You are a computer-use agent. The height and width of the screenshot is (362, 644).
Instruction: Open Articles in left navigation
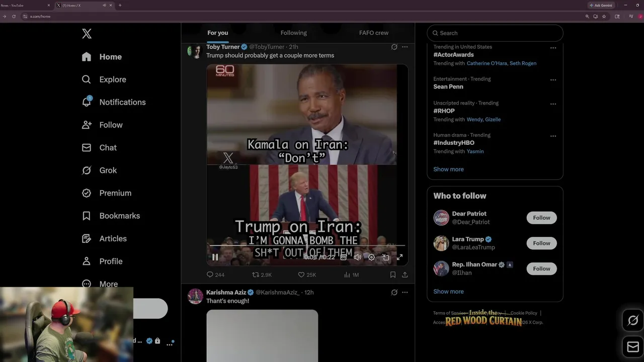104,238
